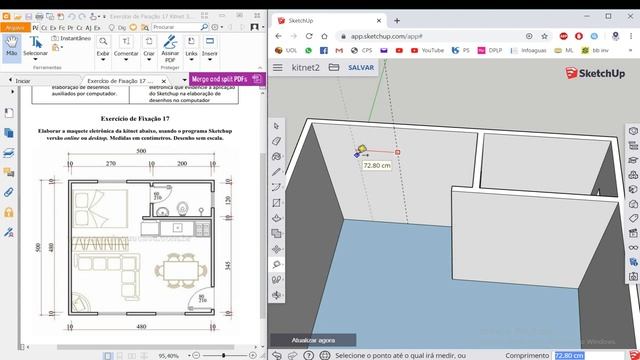Image resolution: width=640 pixels, height=360 pixels.
Task: Click the PDF zoom slider handle
Action: (x=224, y=356)
